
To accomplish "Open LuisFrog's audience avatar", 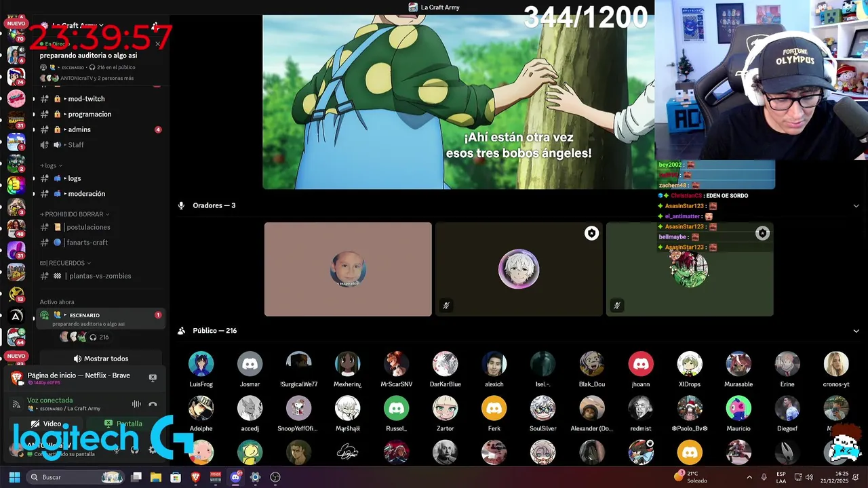I will (x=201, y=364).
